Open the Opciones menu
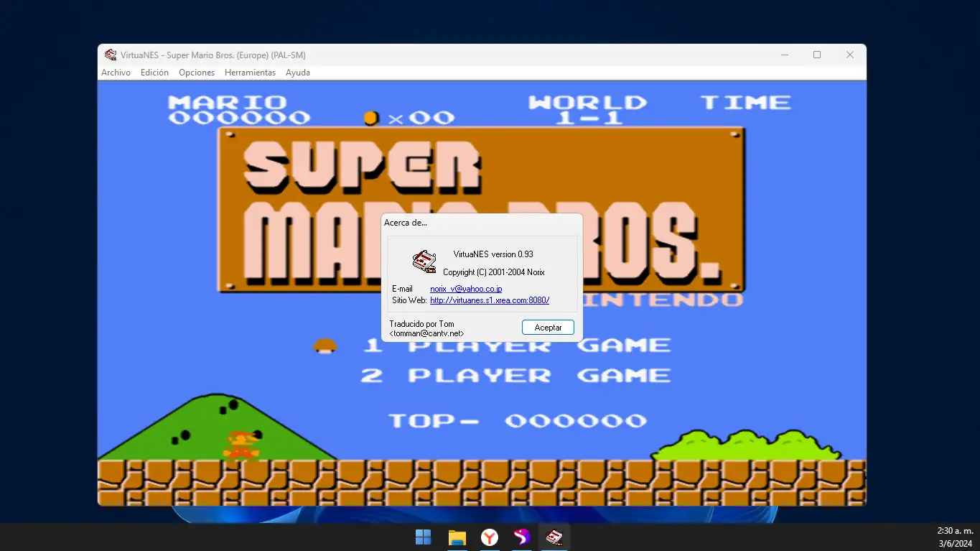This screenshot has width=980, height=551. (x=197, y=73)
